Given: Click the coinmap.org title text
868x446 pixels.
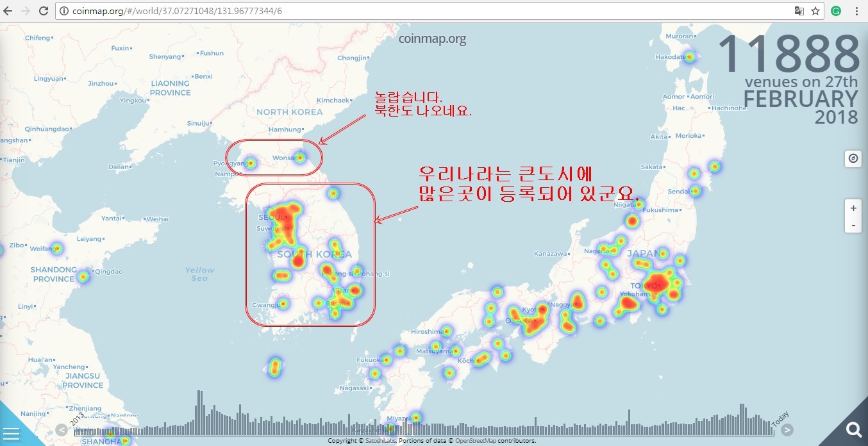Looking at the screenshot, I should click(433, 38).
